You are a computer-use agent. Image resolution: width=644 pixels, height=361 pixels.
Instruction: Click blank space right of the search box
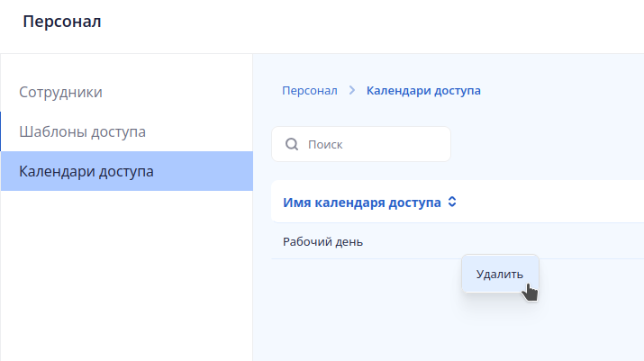pyautogui.click(x=549, y=144)
